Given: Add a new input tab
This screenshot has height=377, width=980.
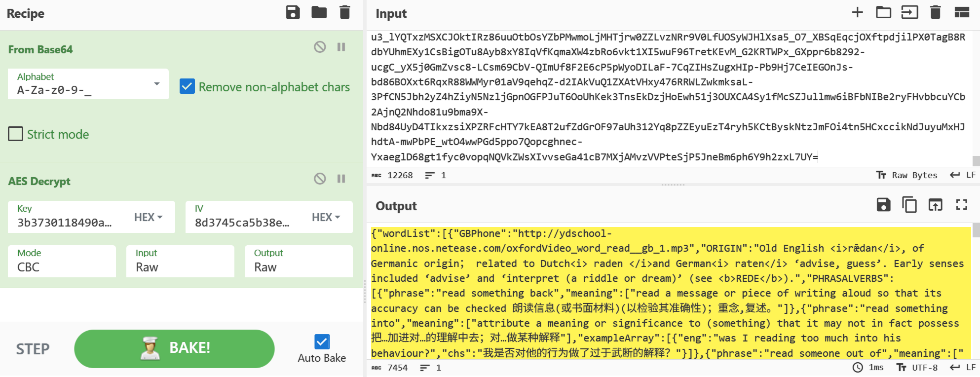Looking at the screenshot, I should tap(857, 13).
